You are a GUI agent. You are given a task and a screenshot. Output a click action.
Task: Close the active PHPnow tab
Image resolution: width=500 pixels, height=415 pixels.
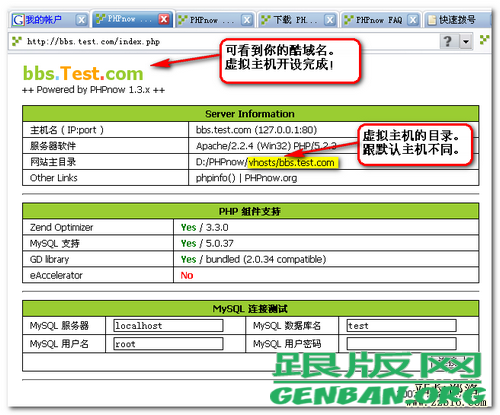(164, 19)
